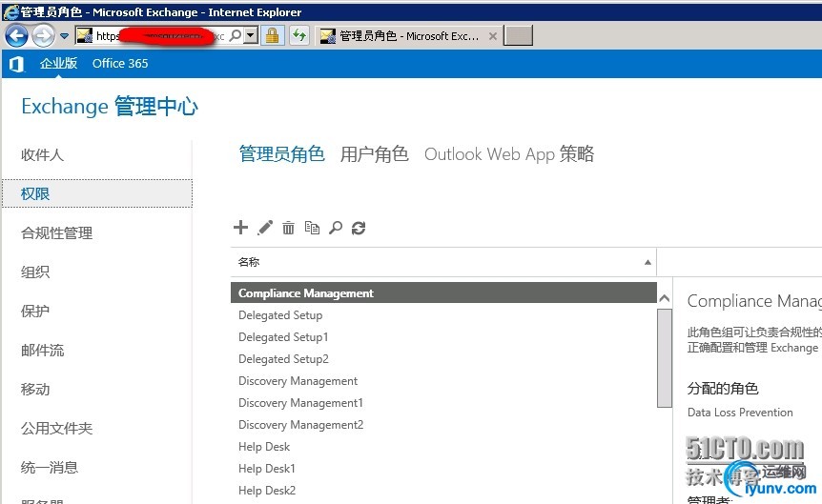The height and width of the screenshot is (504, 822).
Task: Select the Help Desk2 row
Action: tap(443, 491)
